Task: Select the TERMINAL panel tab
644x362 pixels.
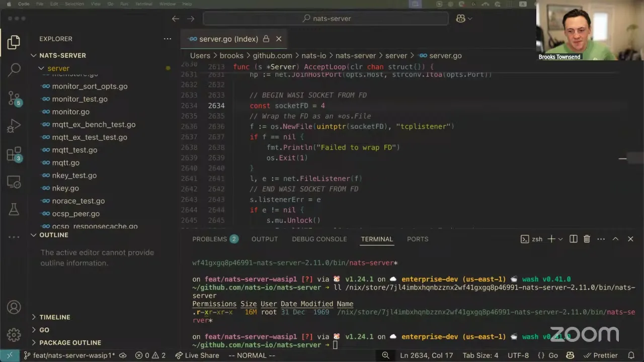Action: point(377,239)
